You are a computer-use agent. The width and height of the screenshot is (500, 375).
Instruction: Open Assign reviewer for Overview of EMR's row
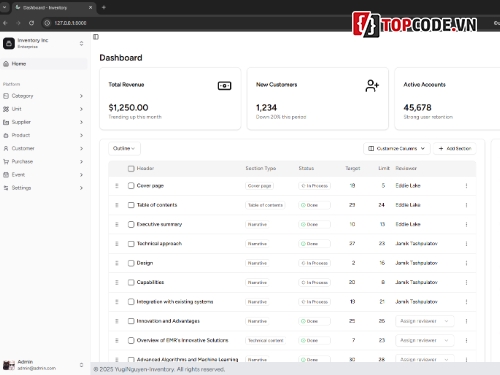click(425, 340)
